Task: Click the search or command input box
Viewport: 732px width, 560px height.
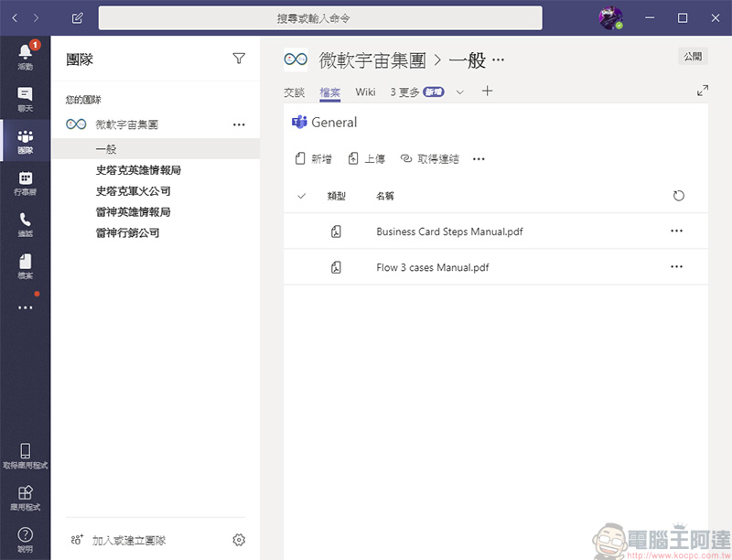Action: pos(320,18)
